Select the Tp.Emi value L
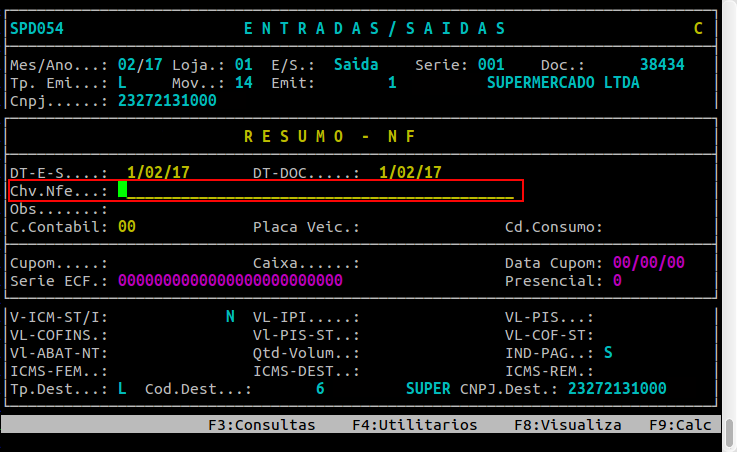The image size is (737, 452). point(122,82)
